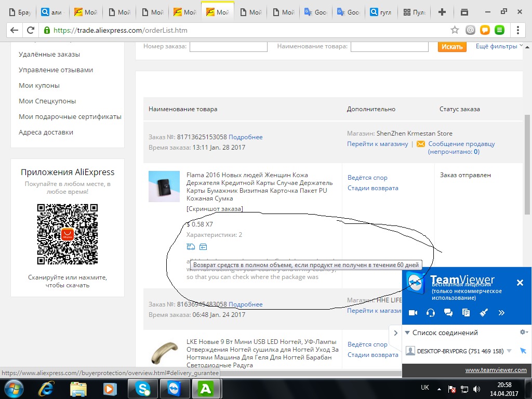Switch to the Пуль browser tab
The image size is (532, 399).
coord(414,12)
